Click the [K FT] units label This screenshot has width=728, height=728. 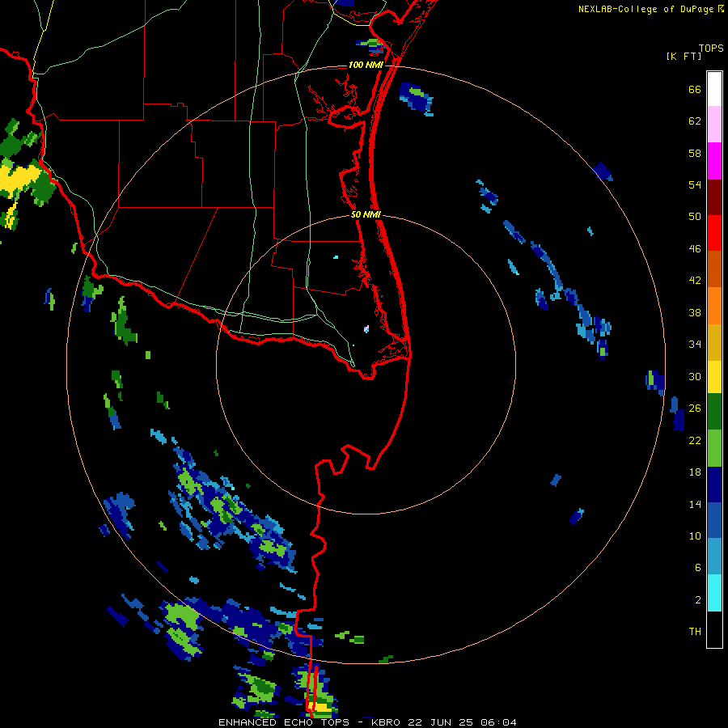[684, 56]
